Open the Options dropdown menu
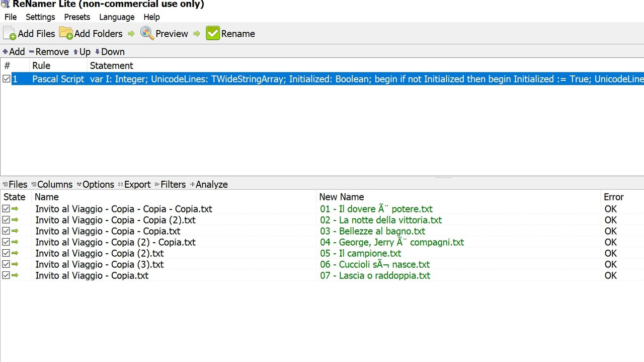The width and height of the screenshot is (644, 362). pyautogui.click(x=96, y=184)
